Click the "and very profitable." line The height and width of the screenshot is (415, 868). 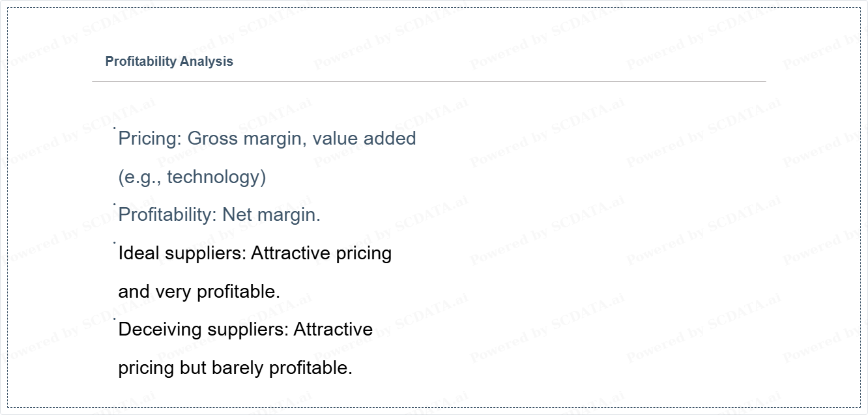(199, 292)
